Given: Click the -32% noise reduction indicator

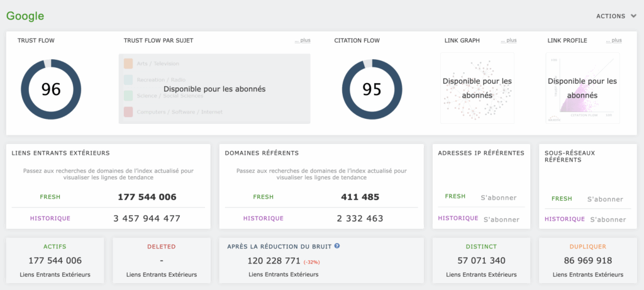Looking at the screenshot, I should (x=313, y=262).
